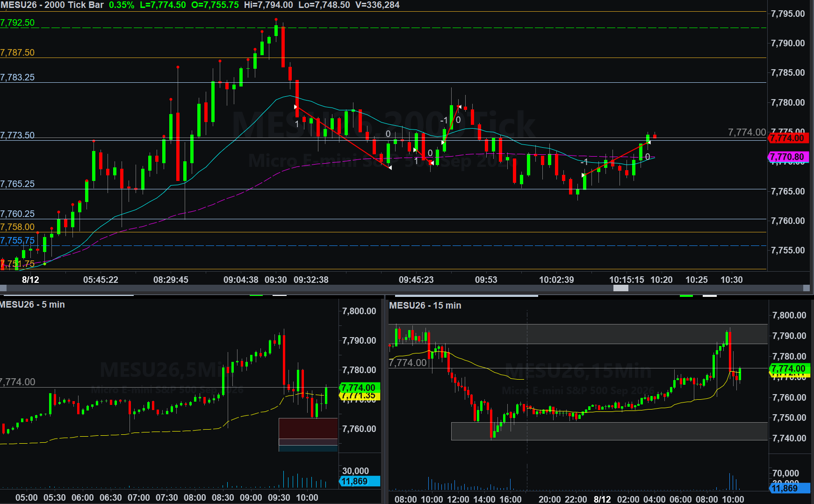The height and width of the screenshot is (504, 814).
Task: Click the 70,000 volume scale label
Action: (785, 474)
